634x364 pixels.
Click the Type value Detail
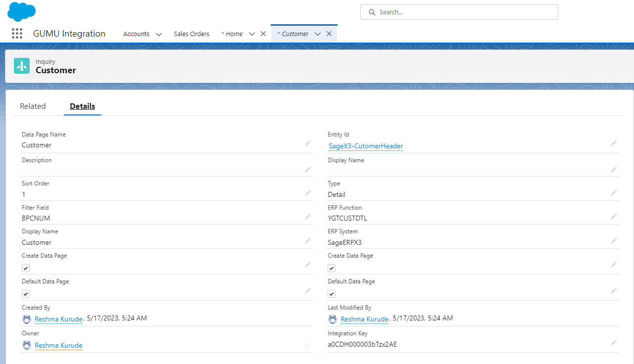pyautogui.click(x=337, y=194)
